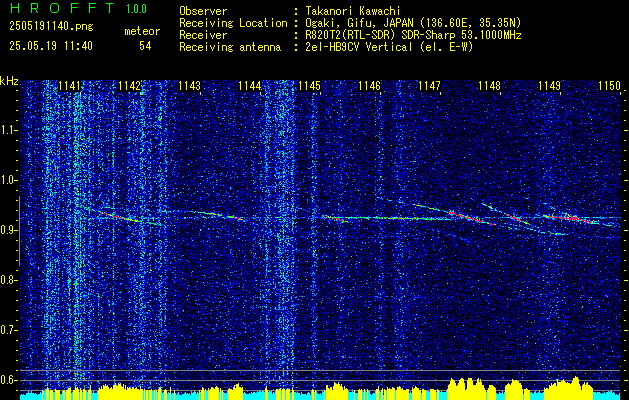Click the 1145 time marker
629x400 pixels.
pos(309,86)
